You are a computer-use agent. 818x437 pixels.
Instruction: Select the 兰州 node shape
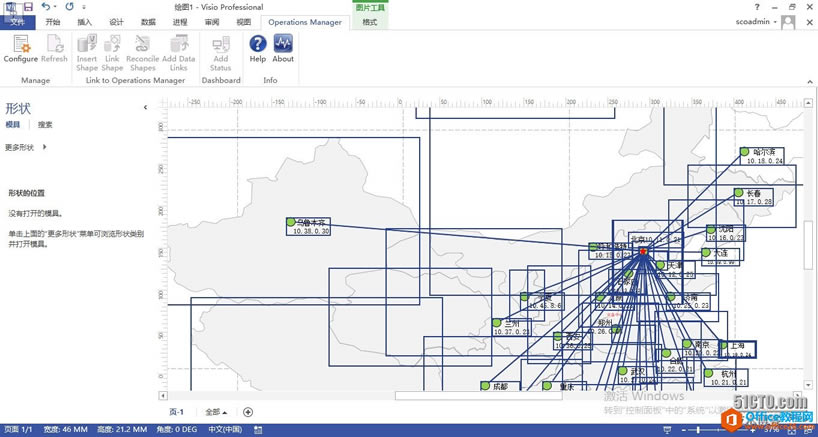(x=512, y=327)
